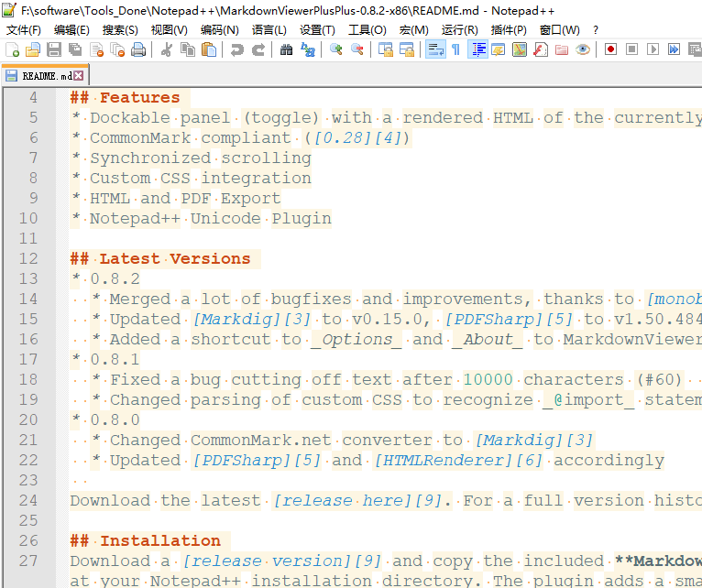Click line number 12 in the margin

coord(28,258)
